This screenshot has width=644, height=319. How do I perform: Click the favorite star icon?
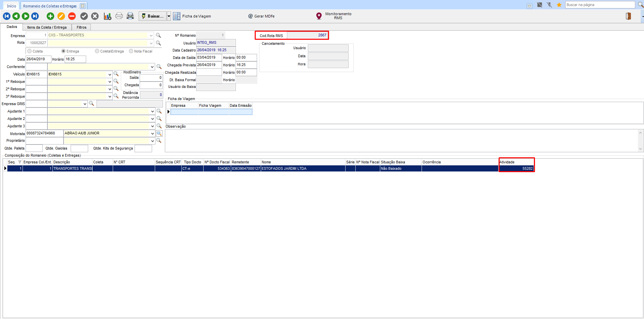(x=559, y=5)
